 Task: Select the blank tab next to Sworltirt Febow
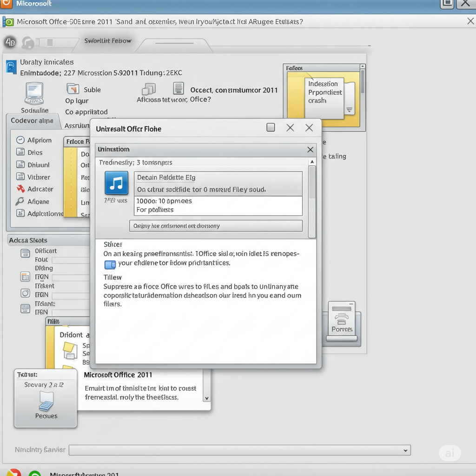click(x=174, y=46)
